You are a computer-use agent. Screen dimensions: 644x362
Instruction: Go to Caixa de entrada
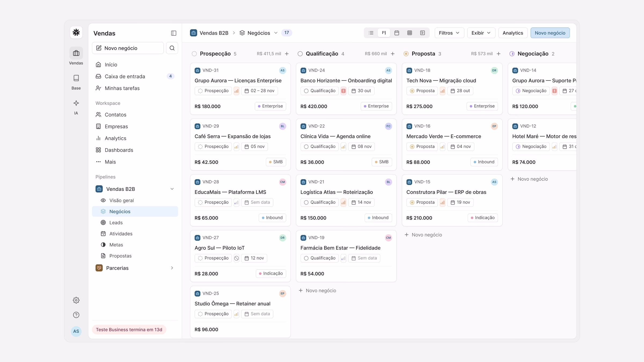click(135, 76)
